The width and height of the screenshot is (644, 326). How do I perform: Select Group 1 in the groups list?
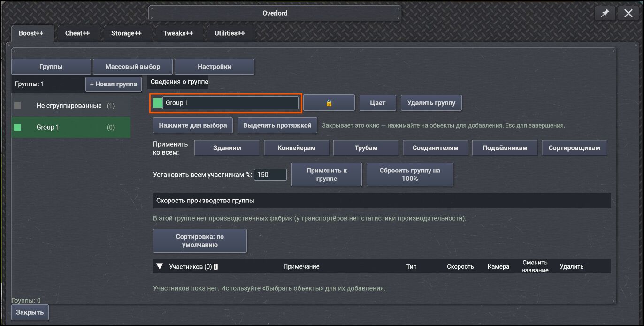(71, 127)
